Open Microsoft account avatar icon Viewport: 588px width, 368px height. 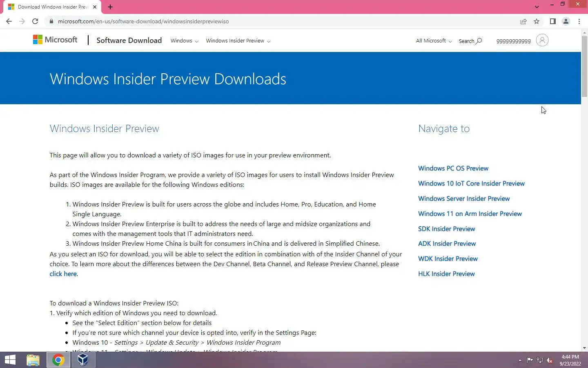(x=542, y=40)
